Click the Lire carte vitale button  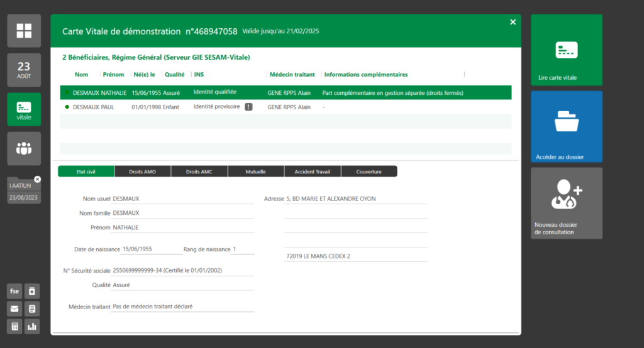566,50
